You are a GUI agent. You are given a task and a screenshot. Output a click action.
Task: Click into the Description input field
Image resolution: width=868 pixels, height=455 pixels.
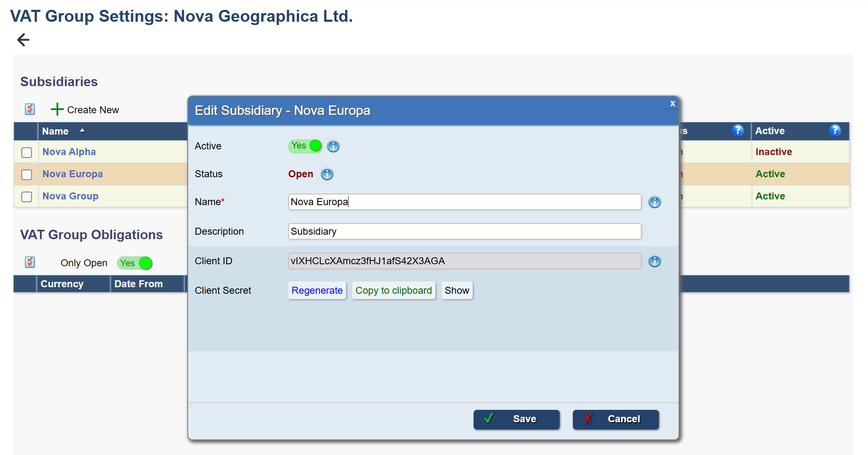(464, 231)
